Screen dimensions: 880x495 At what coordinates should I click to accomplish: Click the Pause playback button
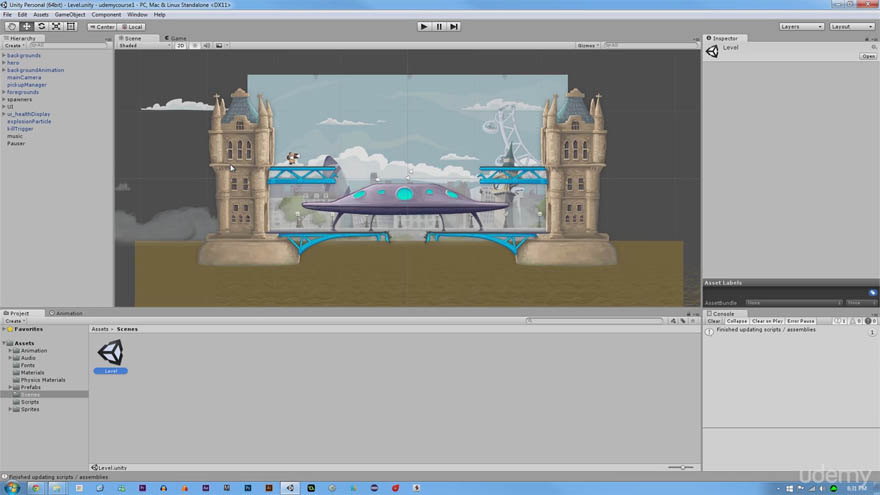[x=439, y=26]
